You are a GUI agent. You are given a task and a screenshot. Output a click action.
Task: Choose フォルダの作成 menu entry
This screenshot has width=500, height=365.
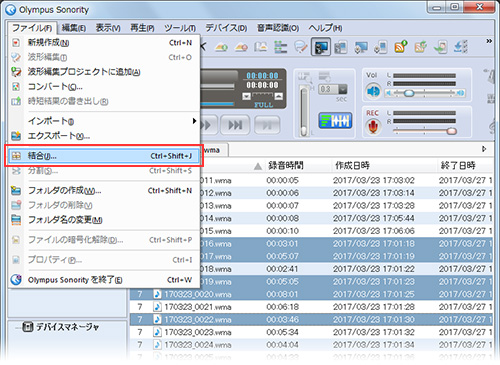coord(103,190)
